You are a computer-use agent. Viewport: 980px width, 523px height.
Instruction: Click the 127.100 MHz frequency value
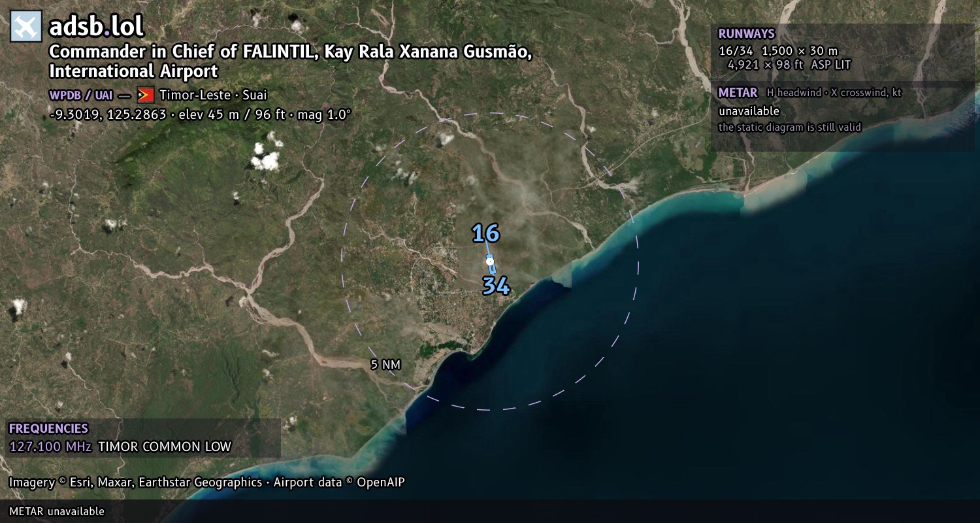(50, 447)
